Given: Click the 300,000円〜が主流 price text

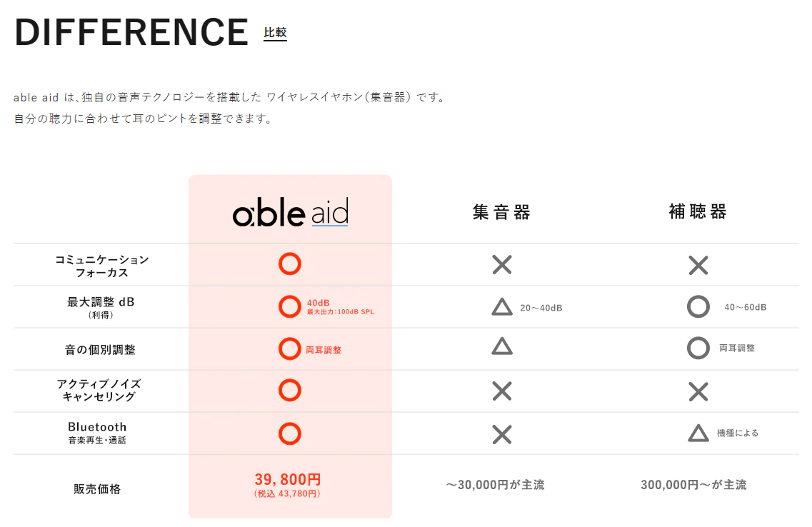Looking at the screenshot, I should [x=693, y=485].
